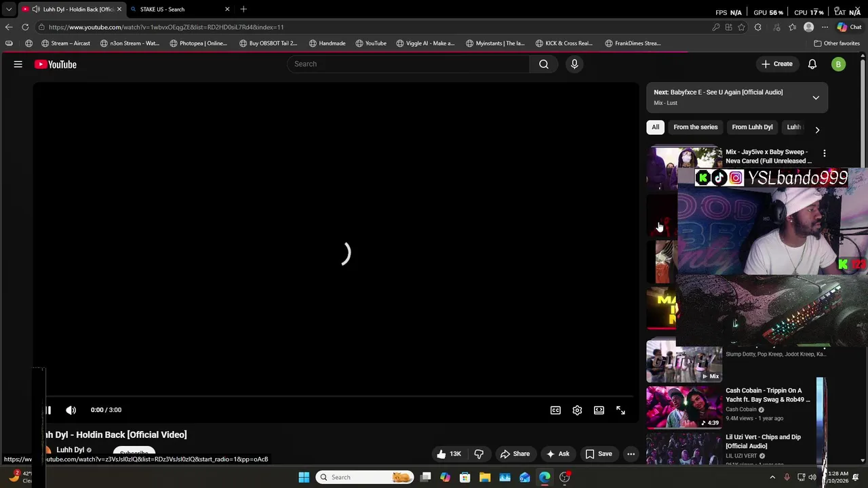868x488 pixels.
Task: Click the YouTube Create button
Action: (x=776, y=64)
